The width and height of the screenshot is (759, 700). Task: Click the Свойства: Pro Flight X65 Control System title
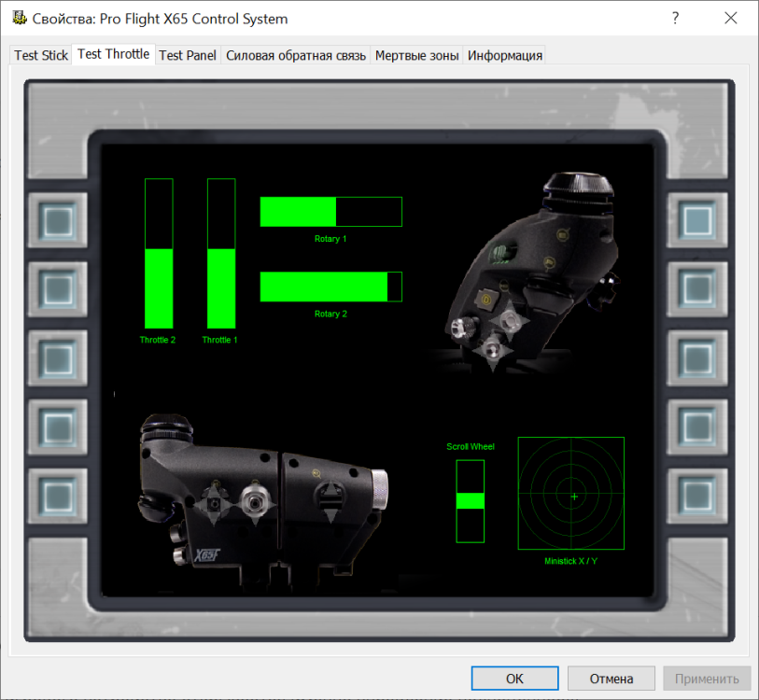point(160,19)
